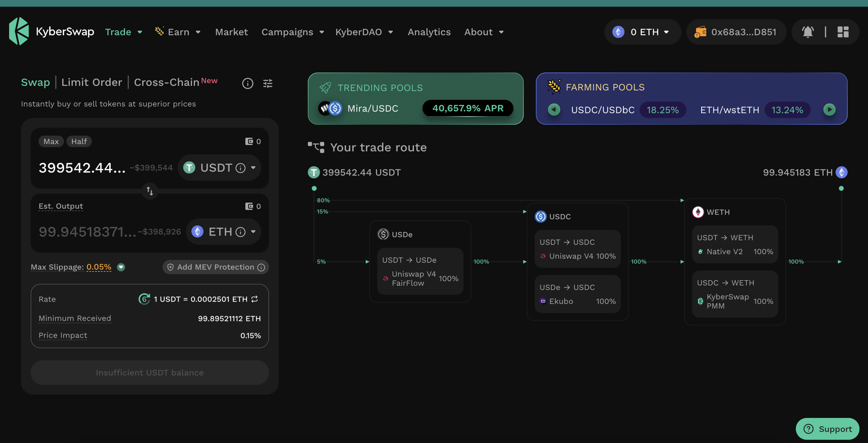Open the dashboard grid icon
The width and height of the screenshot is (868, 443).
point(844,32)
